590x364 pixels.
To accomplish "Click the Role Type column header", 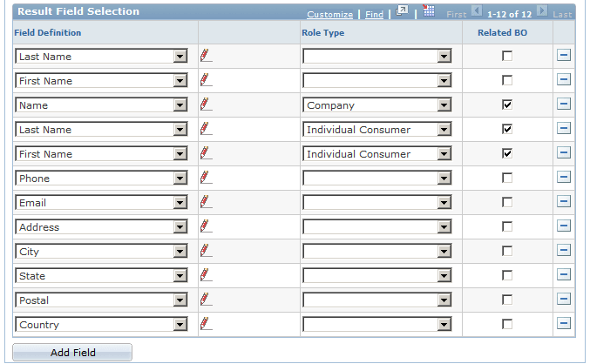I will [x=322, y=33].
